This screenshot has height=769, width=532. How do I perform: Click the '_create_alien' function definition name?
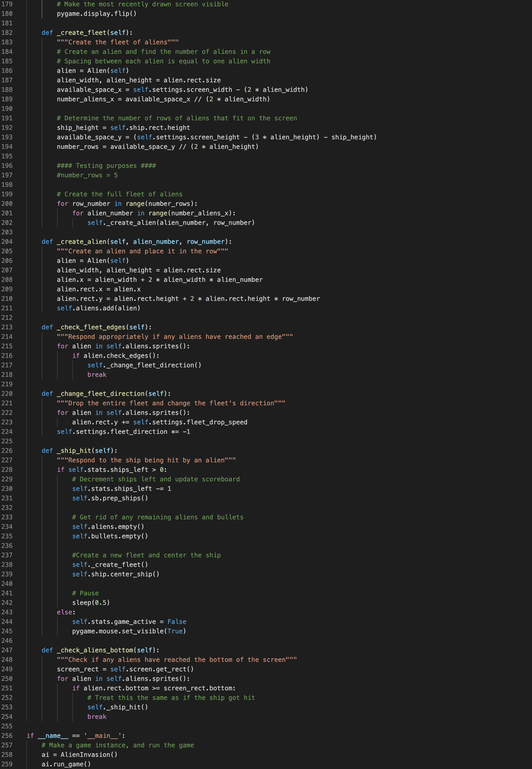81,242
